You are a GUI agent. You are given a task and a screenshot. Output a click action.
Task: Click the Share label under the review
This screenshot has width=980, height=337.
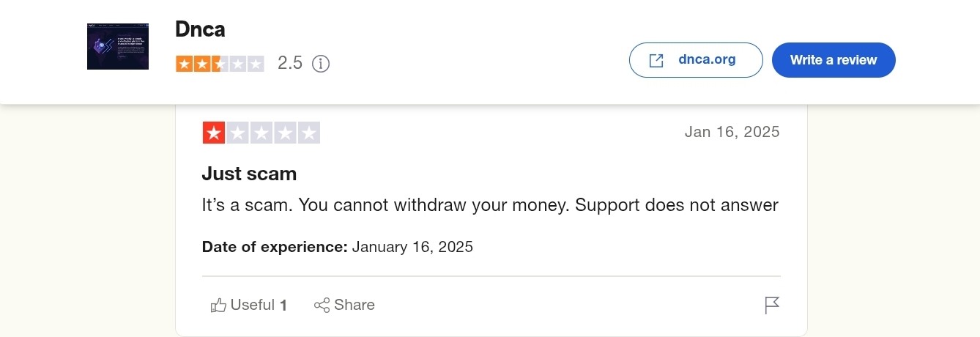point(354,305)
